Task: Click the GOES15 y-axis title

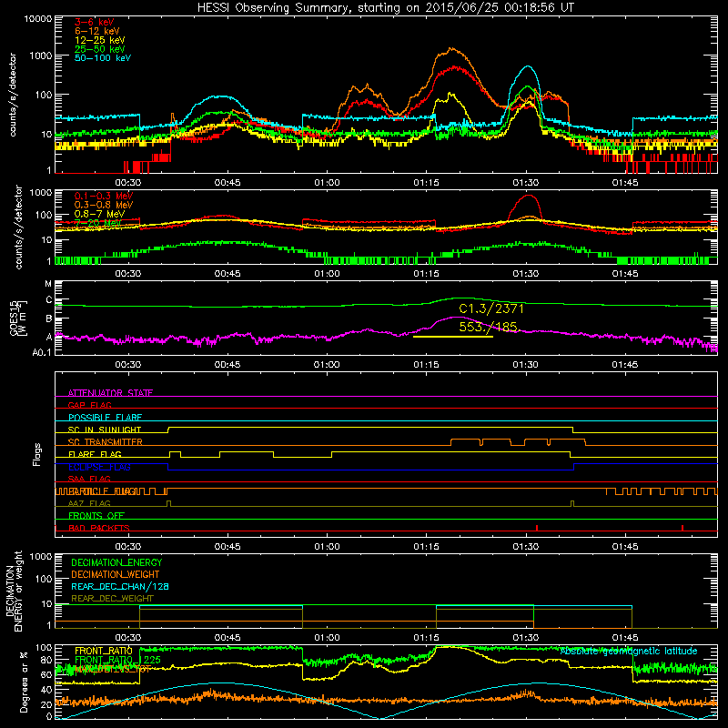Action: (x=18, y=318)
